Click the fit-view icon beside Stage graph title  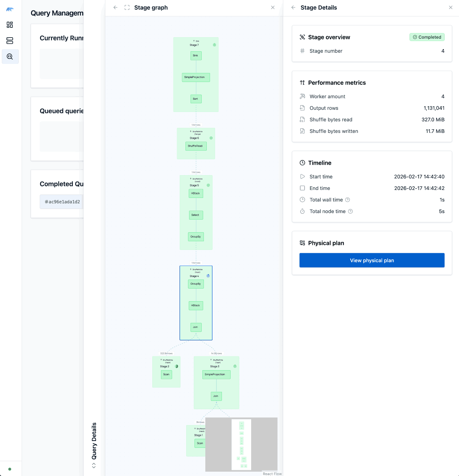coord(127,7)
